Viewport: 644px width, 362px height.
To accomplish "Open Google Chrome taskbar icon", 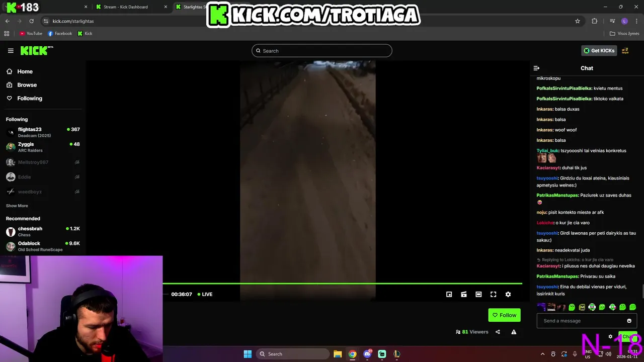I will point(352,354).
